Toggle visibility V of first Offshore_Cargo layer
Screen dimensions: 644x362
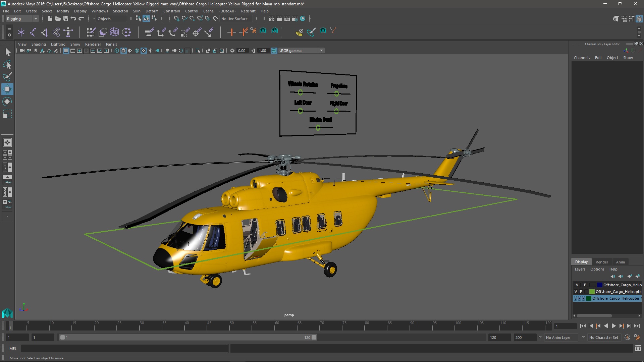[577, 285]
